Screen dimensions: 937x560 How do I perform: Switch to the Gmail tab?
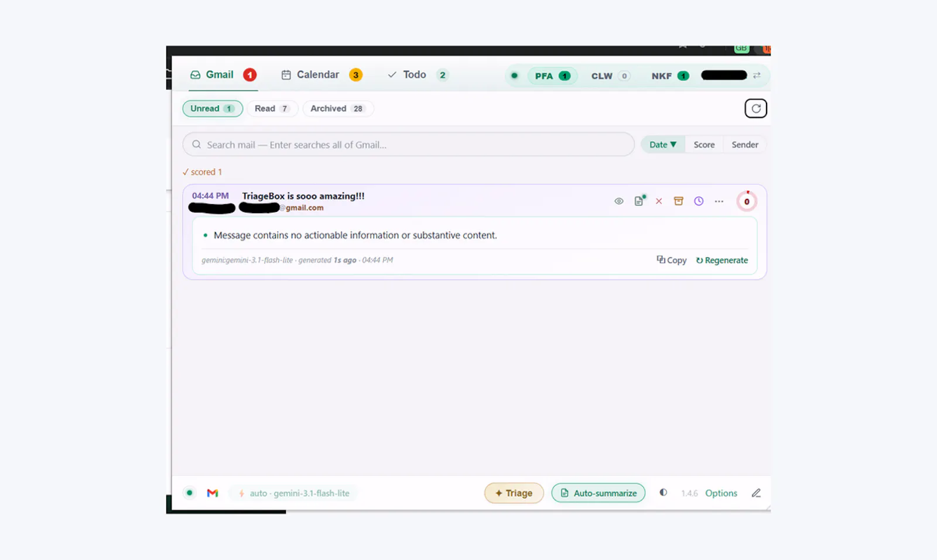coord(223,75)
